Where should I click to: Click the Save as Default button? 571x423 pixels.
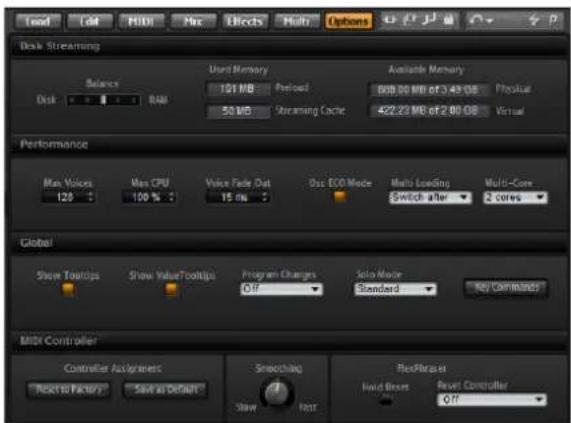pyautogui.click(x=166, y=390)
